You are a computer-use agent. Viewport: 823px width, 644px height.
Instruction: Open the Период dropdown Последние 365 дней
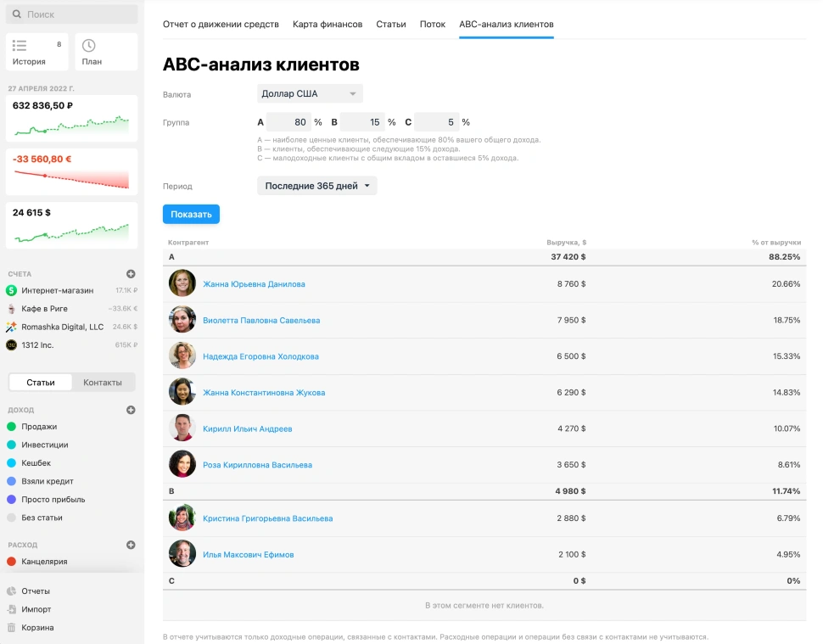point(317,186)
